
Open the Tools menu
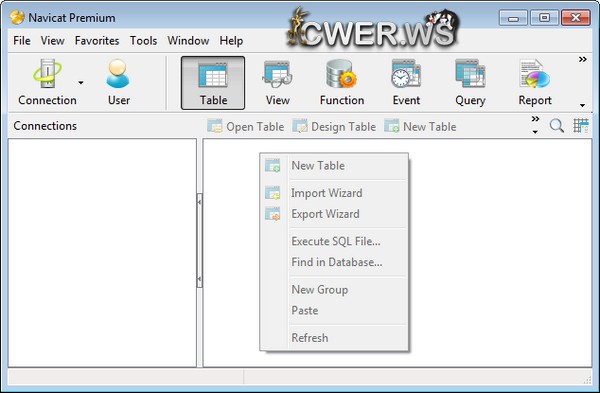point(143,41)
